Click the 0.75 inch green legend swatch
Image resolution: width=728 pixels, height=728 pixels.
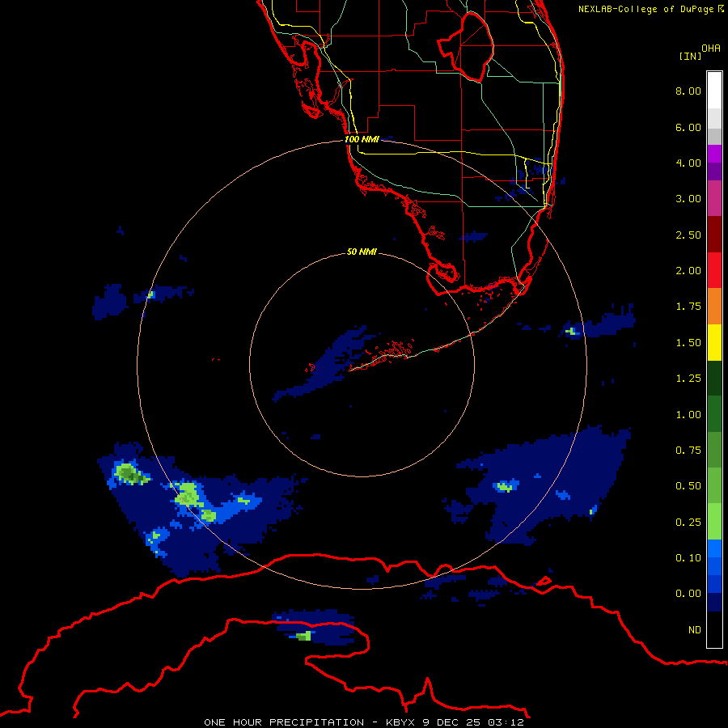[714, 450]
